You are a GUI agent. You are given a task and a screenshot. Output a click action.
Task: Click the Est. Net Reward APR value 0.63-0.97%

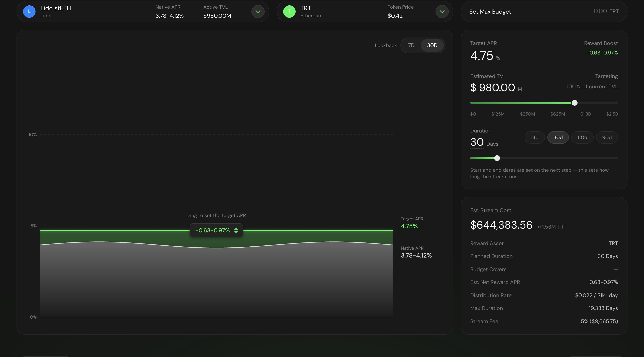[604, 282]
